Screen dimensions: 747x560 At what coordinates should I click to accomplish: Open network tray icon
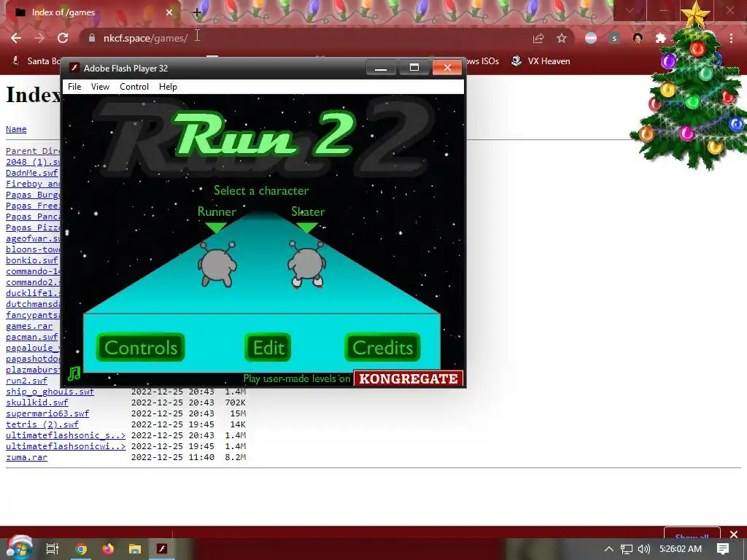click(627, 549)
